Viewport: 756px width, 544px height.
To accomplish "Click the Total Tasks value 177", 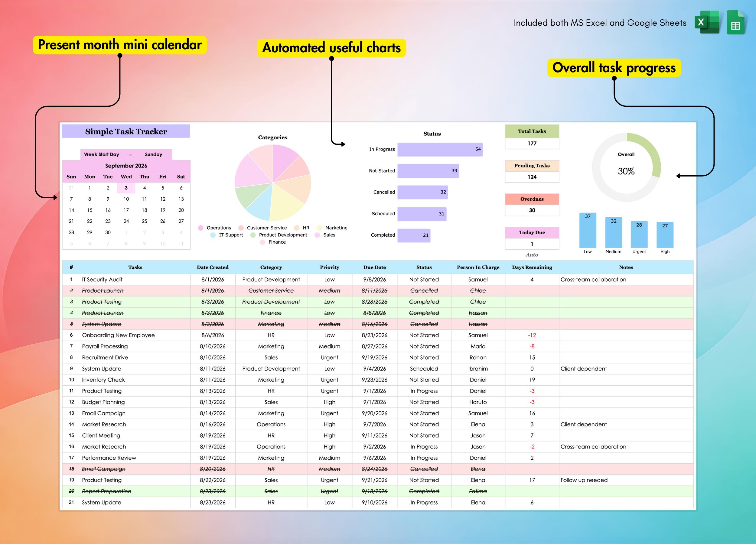I will point(532,144).
